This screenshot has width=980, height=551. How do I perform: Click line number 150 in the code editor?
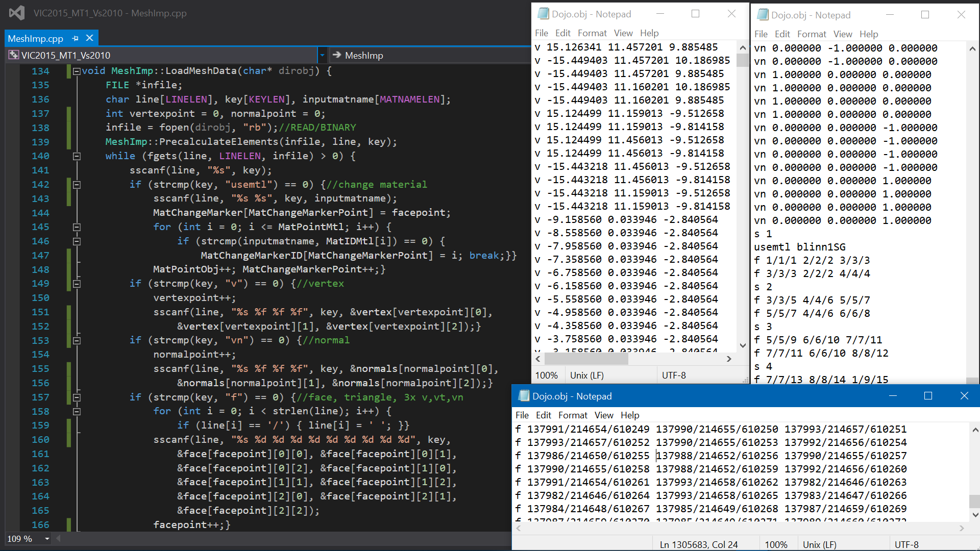[x=40, y=298]
